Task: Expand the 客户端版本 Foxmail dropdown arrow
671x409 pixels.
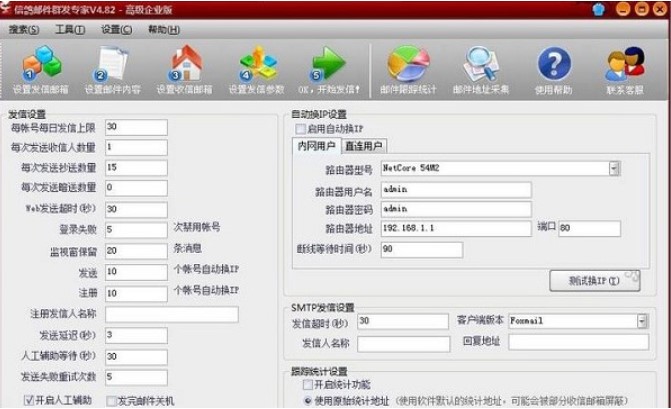Action: (642, 321)
